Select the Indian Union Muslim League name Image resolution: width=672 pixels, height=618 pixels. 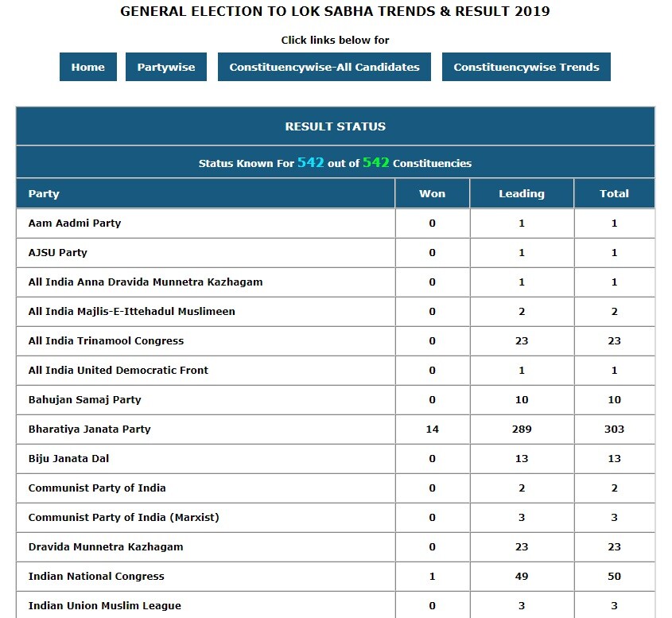pyautogui.click(x=104, y=605)
